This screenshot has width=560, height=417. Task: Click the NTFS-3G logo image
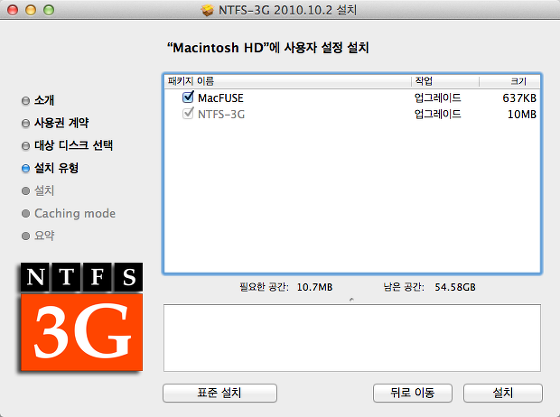tap(81, 317)
